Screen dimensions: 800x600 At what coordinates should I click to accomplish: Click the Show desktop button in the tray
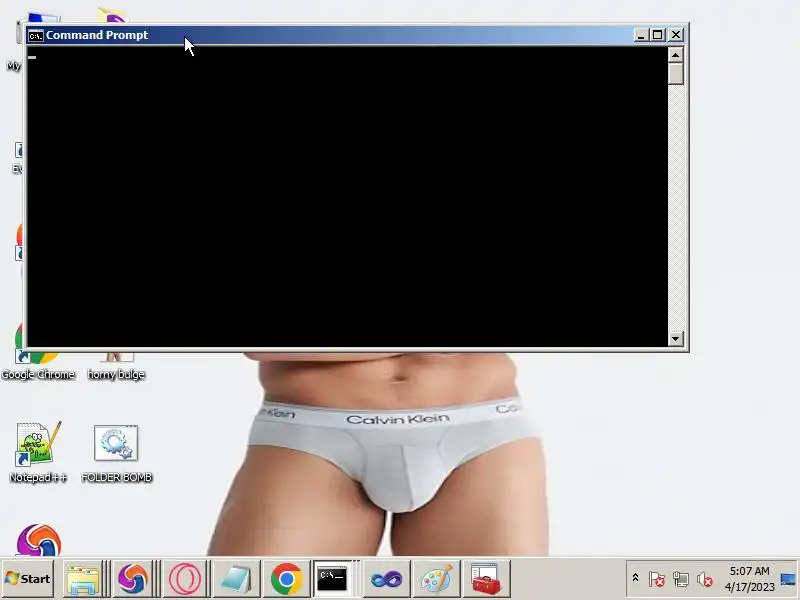click(788, 579)
